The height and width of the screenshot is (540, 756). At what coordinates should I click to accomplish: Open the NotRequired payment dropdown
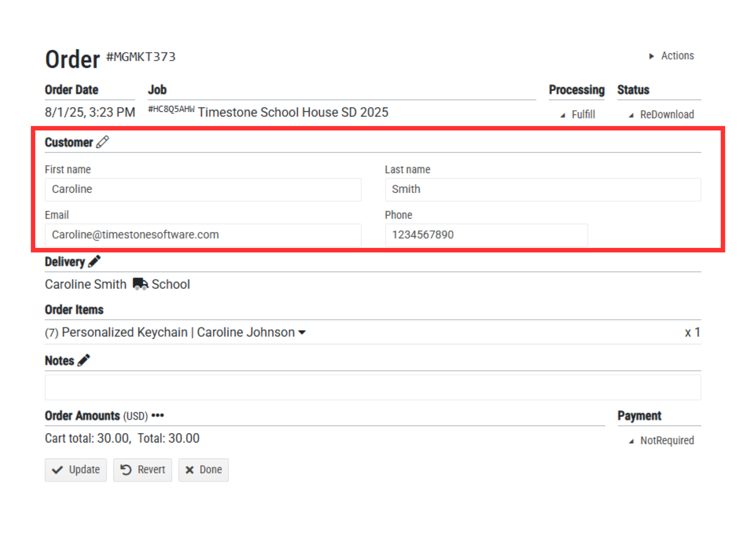661,440
